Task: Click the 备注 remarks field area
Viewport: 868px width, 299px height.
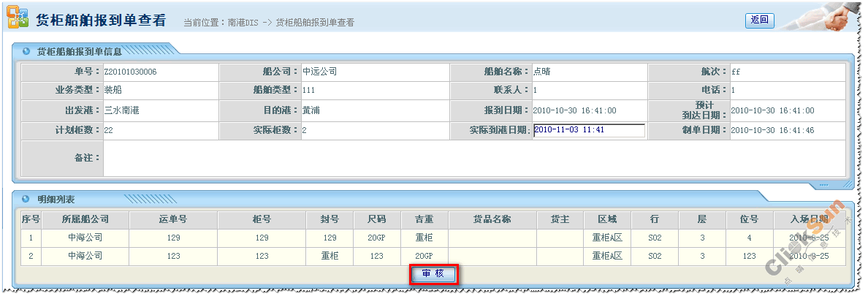Action: [x=473, y=158]
